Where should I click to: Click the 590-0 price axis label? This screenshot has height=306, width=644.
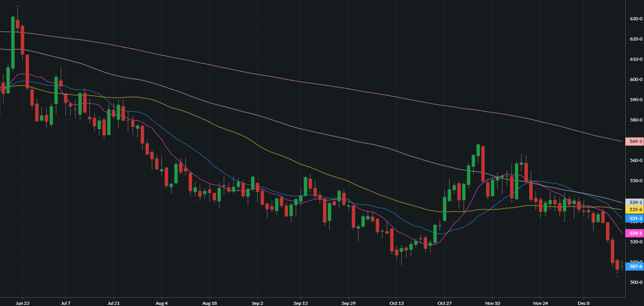pos(636,100)
